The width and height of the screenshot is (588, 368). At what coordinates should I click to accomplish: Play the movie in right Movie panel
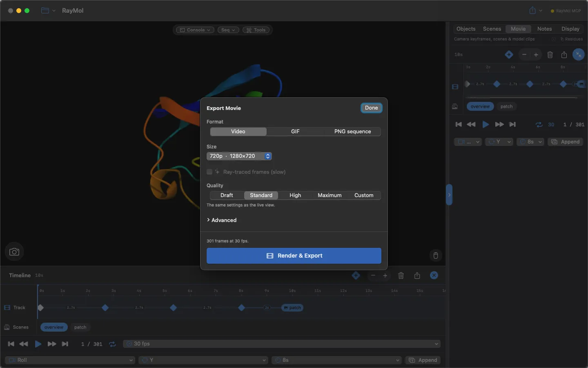(x=486, y=124)
